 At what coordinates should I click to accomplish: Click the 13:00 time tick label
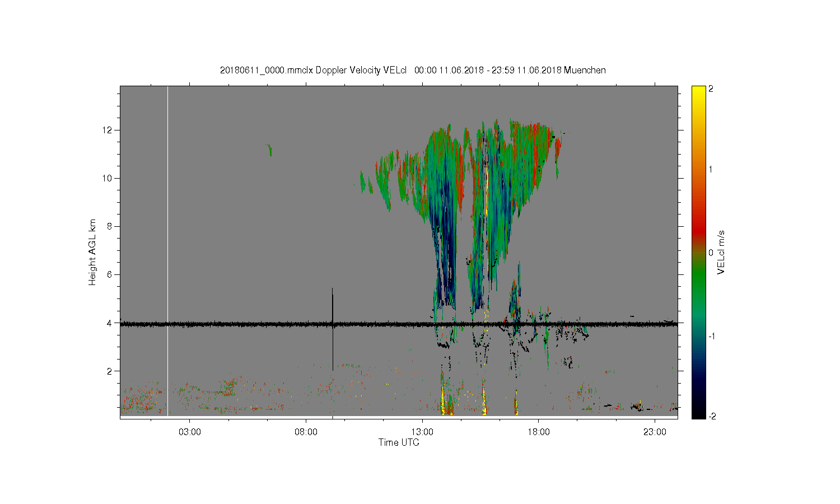[x=422, y=432]
